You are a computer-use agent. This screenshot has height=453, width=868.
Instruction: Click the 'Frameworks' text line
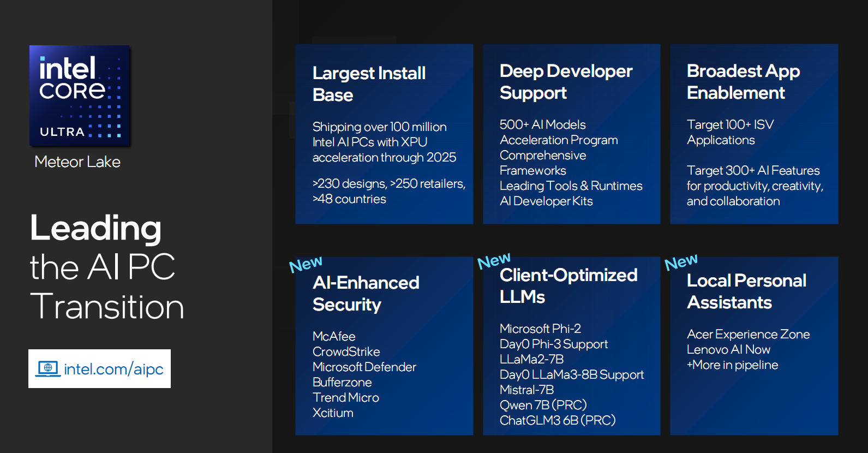[x=533, y=170]
